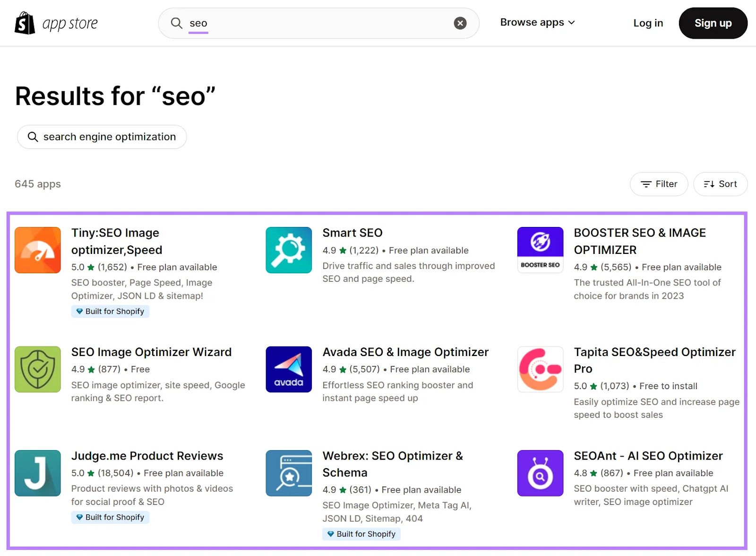Open the Filter panel
Screen dimensions: 756x556
659,184
